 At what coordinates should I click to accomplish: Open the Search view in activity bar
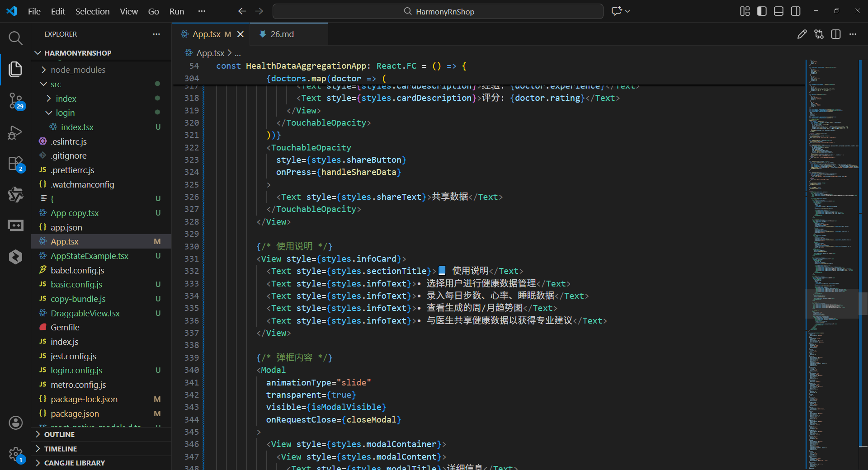[15, 38]
